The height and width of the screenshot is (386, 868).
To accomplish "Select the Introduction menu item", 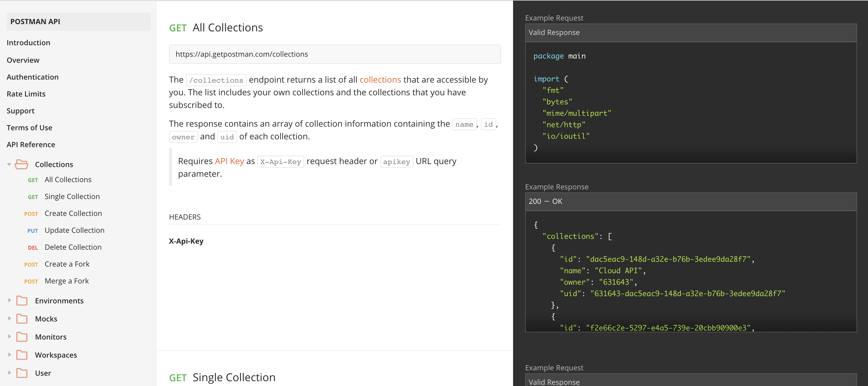I will [29, 43].
